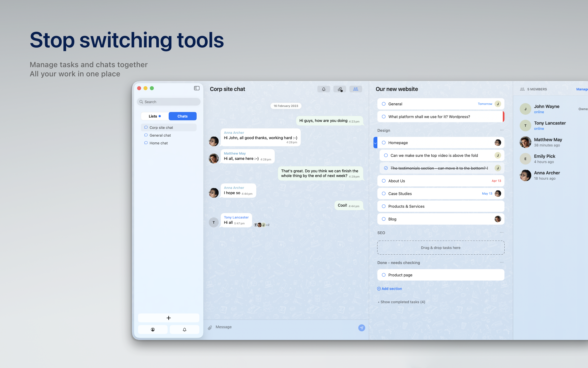588x368 pixels.
Task: Click the Apr 13 due date on About Us
Action: pos(496,181)
